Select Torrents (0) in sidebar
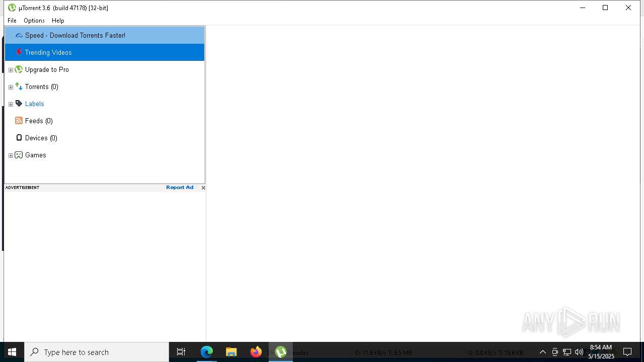 coord(42,86)
